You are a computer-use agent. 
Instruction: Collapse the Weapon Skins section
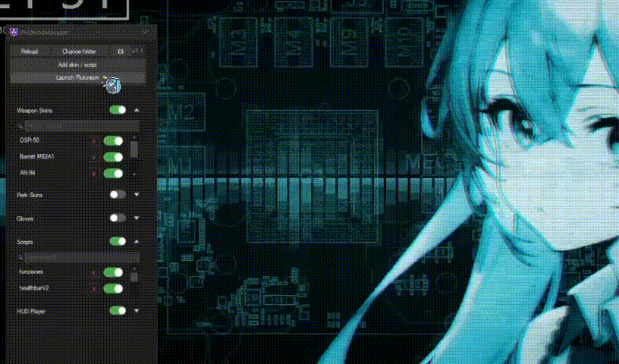tap(137, 110)
